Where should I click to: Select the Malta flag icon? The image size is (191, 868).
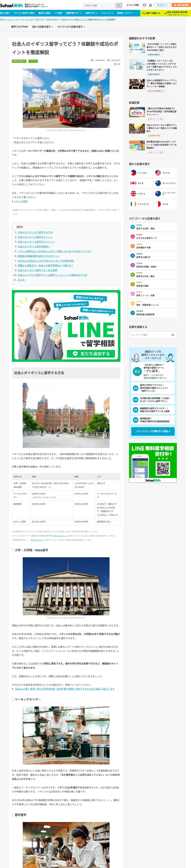tap(158, 204)
